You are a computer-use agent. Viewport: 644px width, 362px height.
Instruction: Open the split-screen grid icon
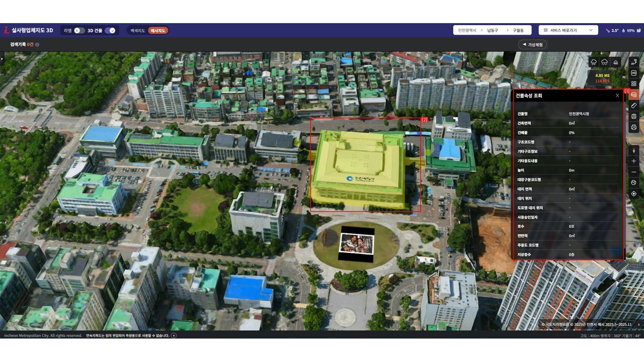[633, 84]
